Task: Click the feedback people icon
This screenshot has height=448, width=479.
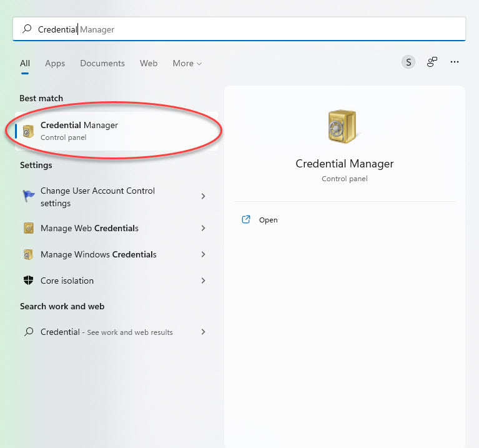Action: [432, 62]
